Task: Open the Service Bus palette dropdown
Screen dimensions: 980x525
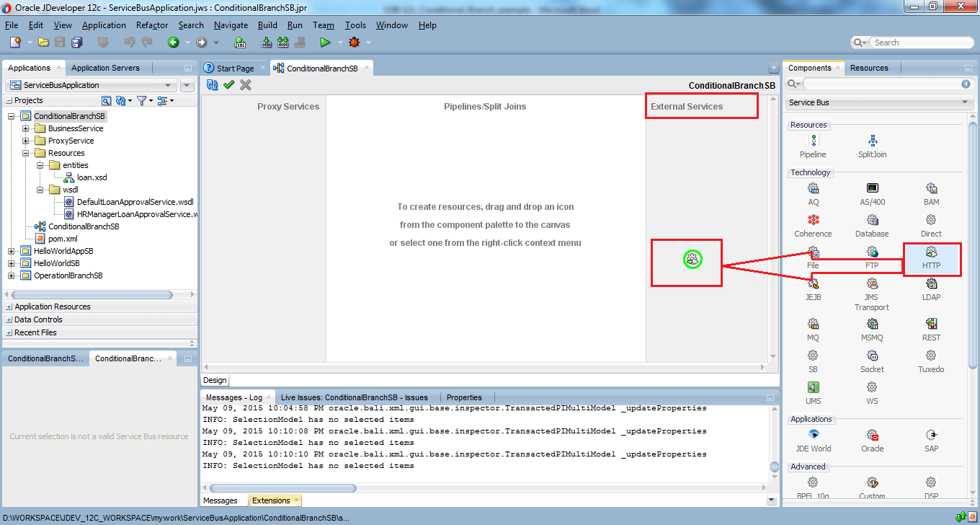Action: 966,102
